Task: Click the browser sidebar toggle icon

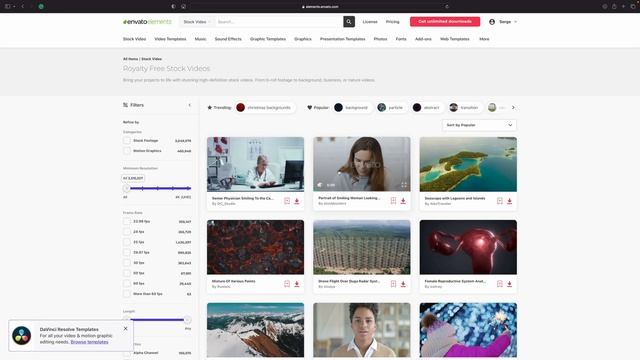Action: tap(7, 6)
